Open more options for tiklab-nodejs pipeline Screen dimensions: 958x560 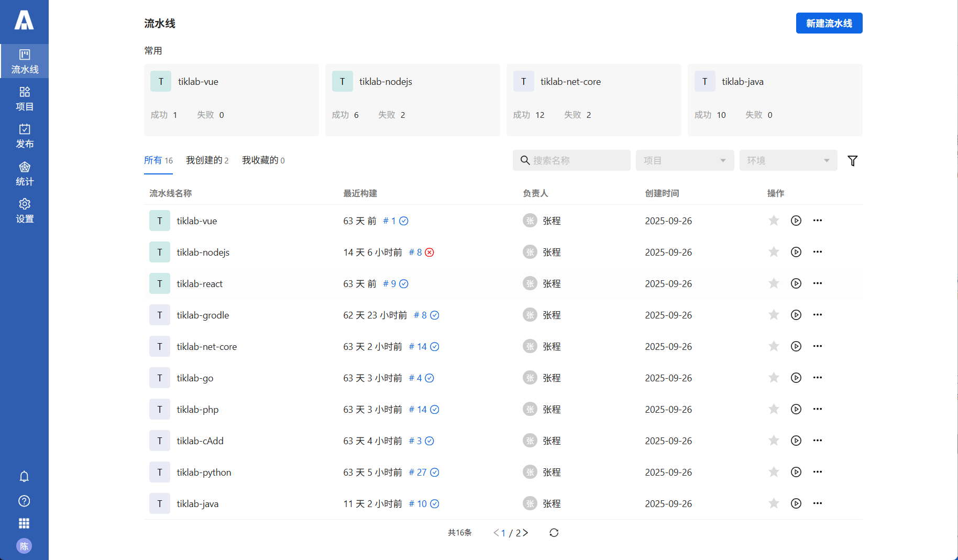click(818, 252)
